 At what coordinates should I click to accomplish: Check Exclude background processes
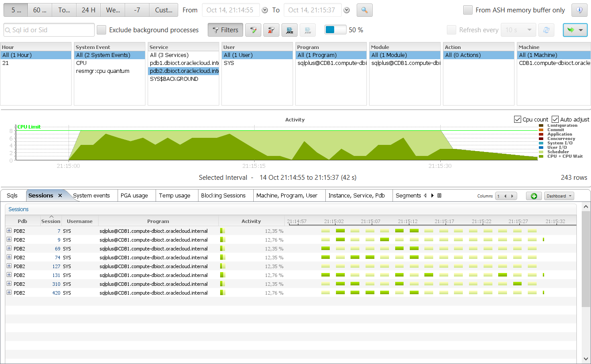pos(102,30)
